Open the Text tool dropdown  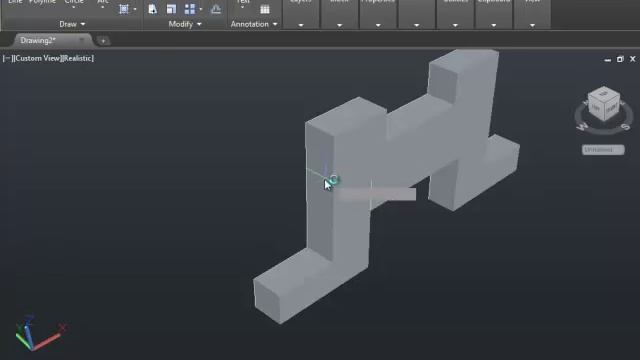(243, 7)
